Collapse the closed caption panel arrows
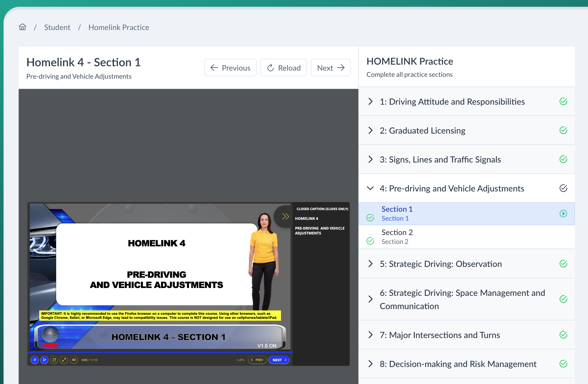This screenshot has width=588, height=384. pyautogui.click(x=285, y=216)
